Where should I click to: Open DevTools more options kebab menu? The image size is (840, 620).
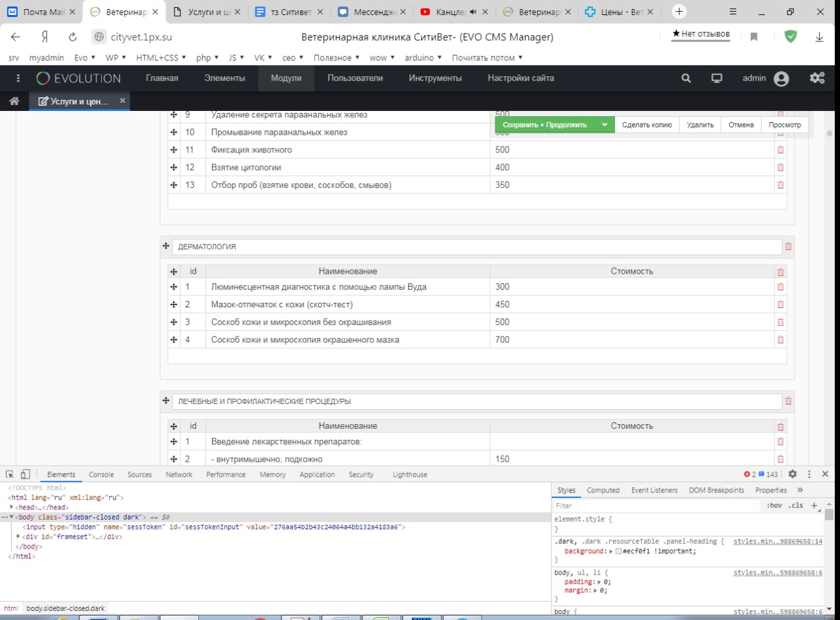tap(810, 474)
